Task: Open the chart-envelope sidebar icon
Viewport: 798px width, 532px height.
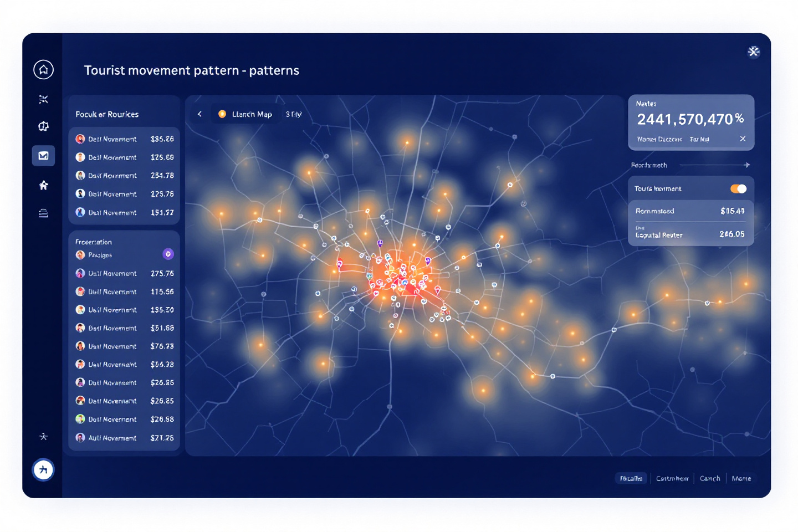Action: click(43, 156)
